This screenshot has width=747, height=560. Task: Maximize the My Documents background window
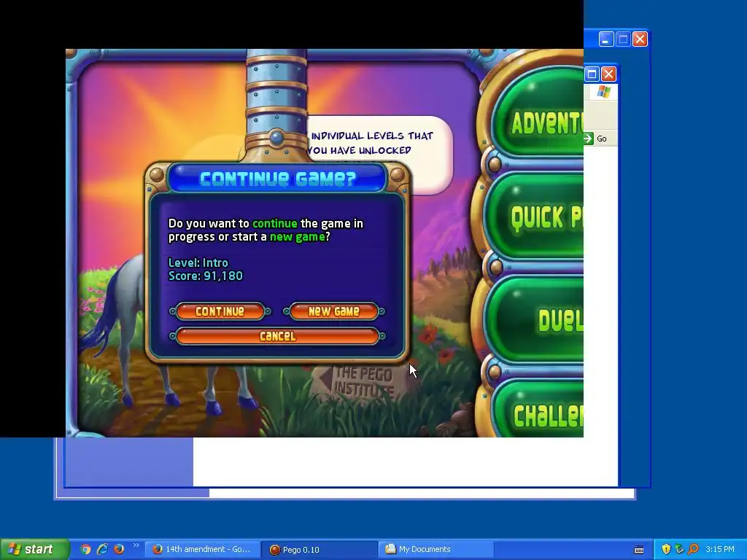[592, 74]
